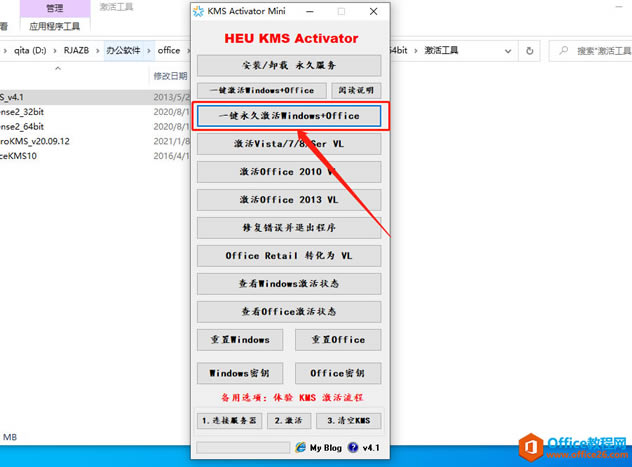
Task: Click the Internet Explorer blog icon
Action: pyautogui.click(x=300, y=447)
